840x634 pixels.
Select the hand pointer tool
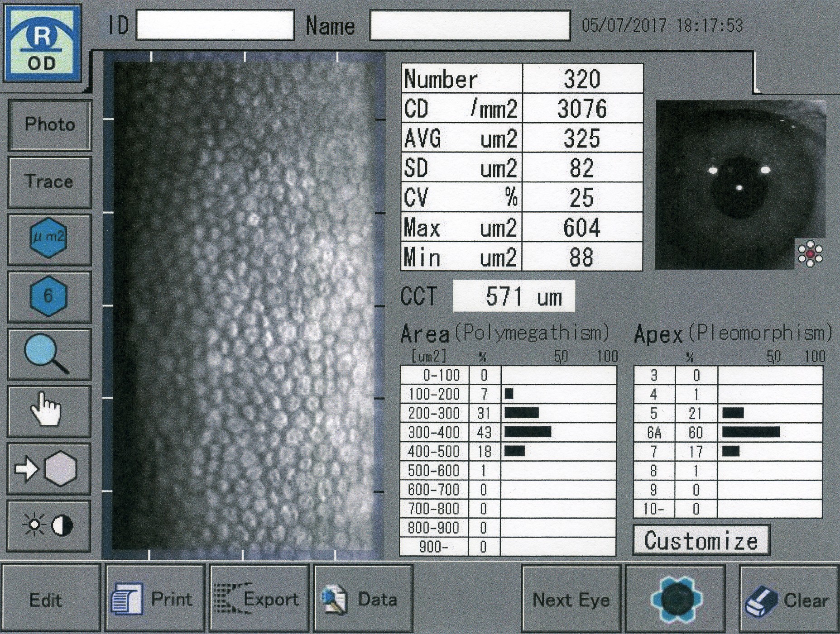click(x=48, y=411)
